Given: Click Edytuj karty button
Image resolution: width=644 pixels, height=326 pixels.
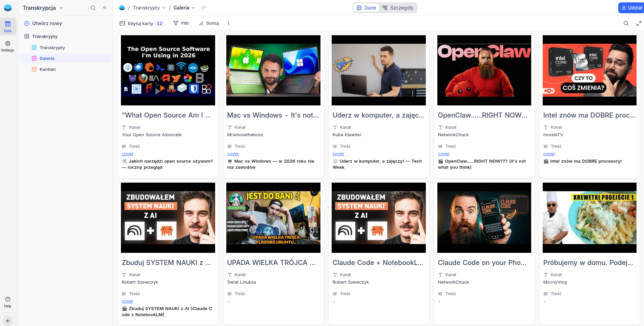Looking at the screenshot, I should 141,23.
